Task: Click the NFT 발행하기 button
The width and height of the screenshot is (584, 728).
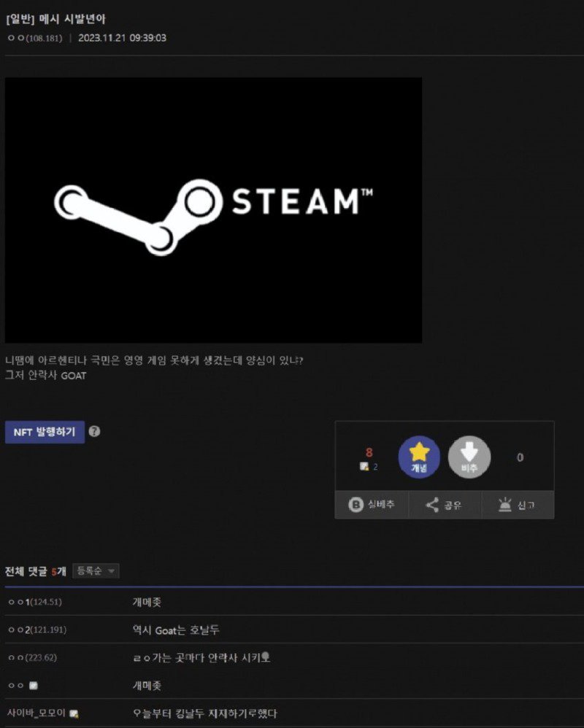Action: 45,433
